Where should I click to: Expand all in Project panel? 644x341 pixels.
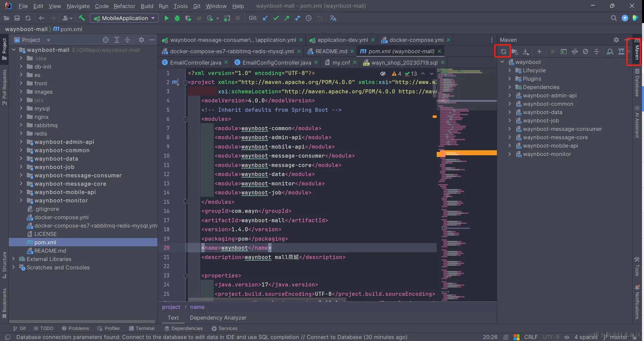click(117, 40)
